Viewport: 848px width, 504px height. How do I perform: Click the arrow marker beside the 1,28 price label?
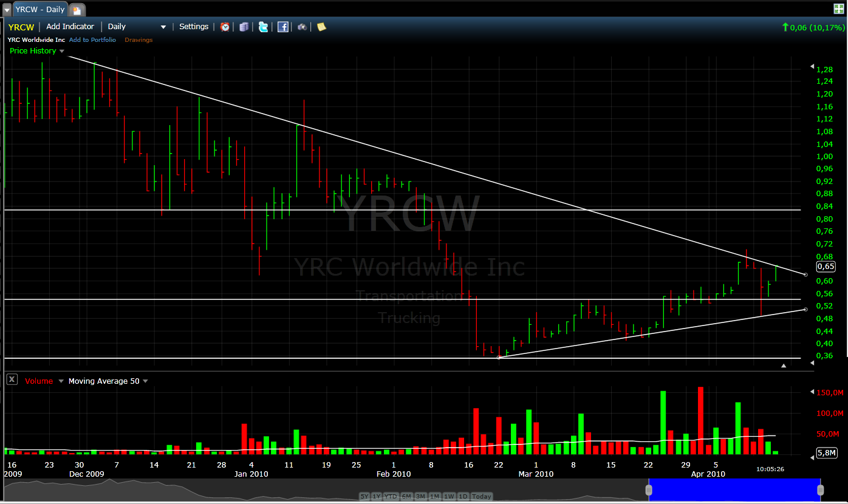[812, 66]
